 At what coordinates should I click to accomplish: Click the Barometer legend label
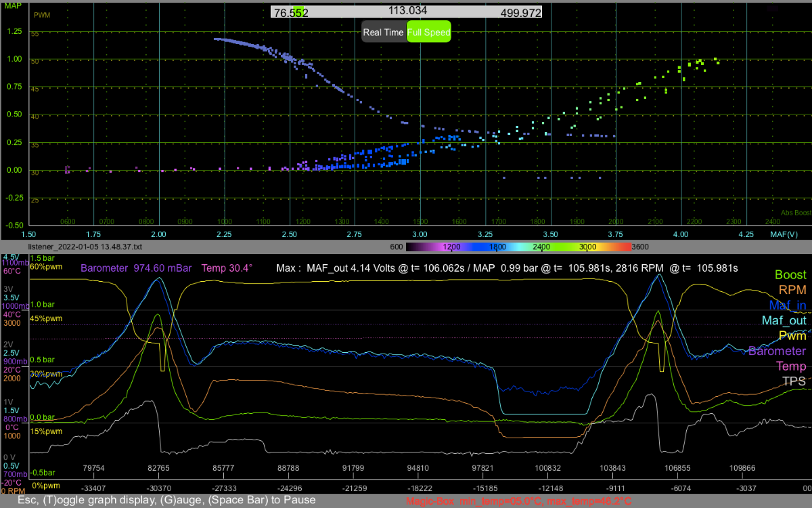click(x=777, y=351)
